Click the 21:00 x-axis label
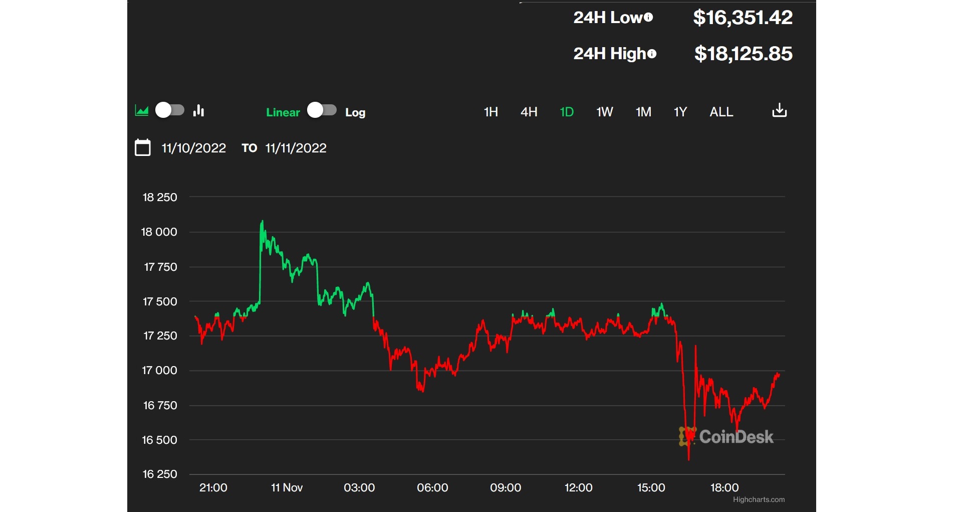This screenshot has height=512, width=980. [x=213, y=487]
